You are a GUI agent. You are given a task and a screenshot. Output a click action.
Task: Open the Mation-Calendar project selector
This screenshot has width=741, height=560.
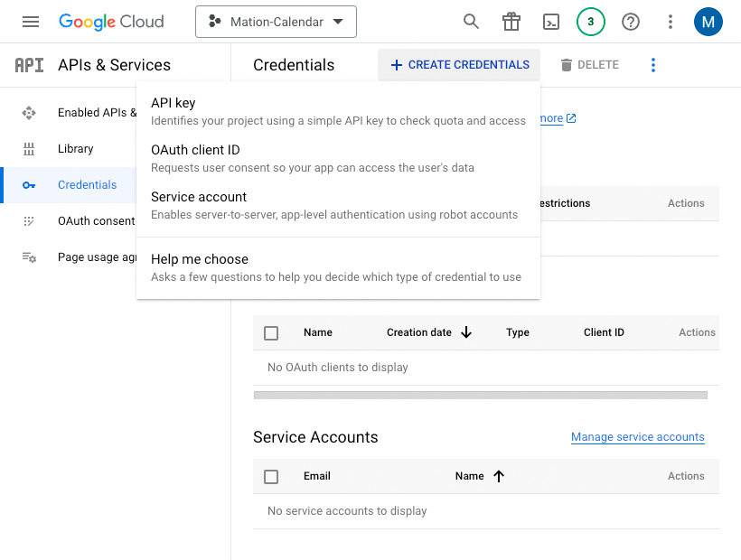coord(276,22)
